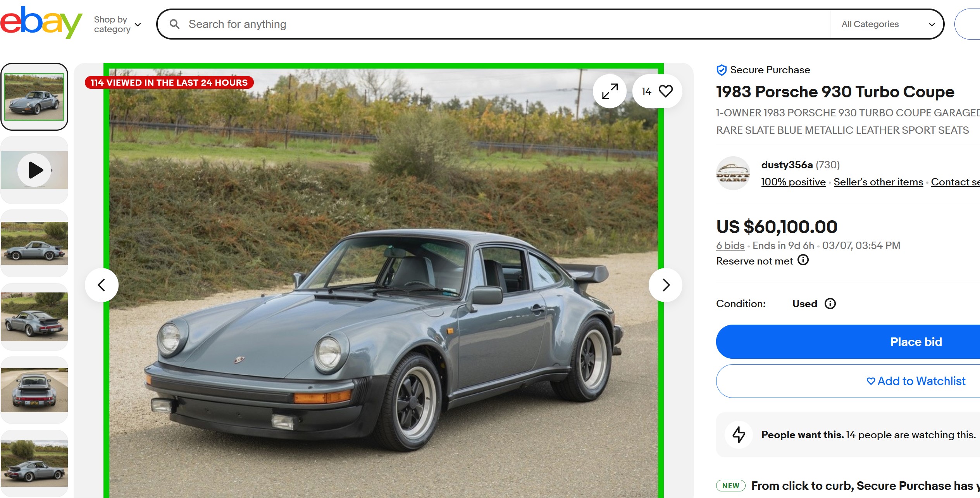Click the dusty356a seller avatar
980x498 pixels.
coord(733,173)
